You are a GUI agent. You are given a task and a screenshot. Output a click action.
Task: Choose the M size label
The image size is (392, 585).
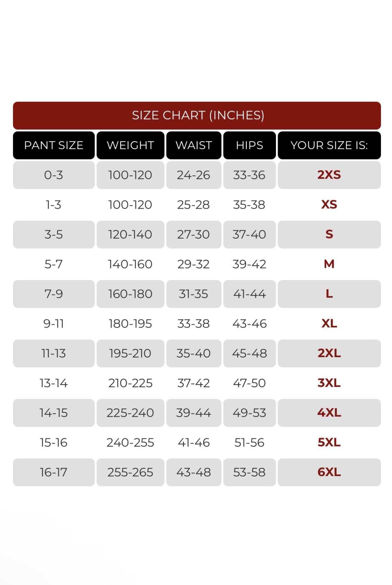(329, 264)
